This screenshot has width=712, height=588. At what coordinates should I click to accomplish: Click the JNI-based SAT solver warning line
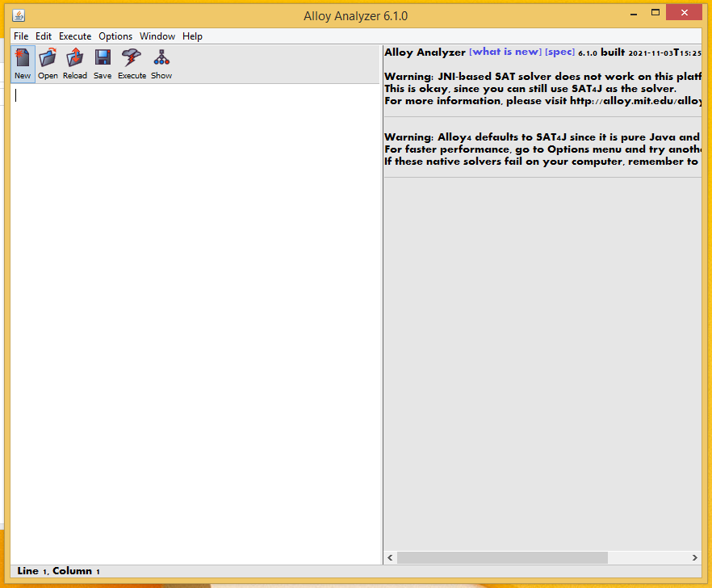tap(542, 77)
